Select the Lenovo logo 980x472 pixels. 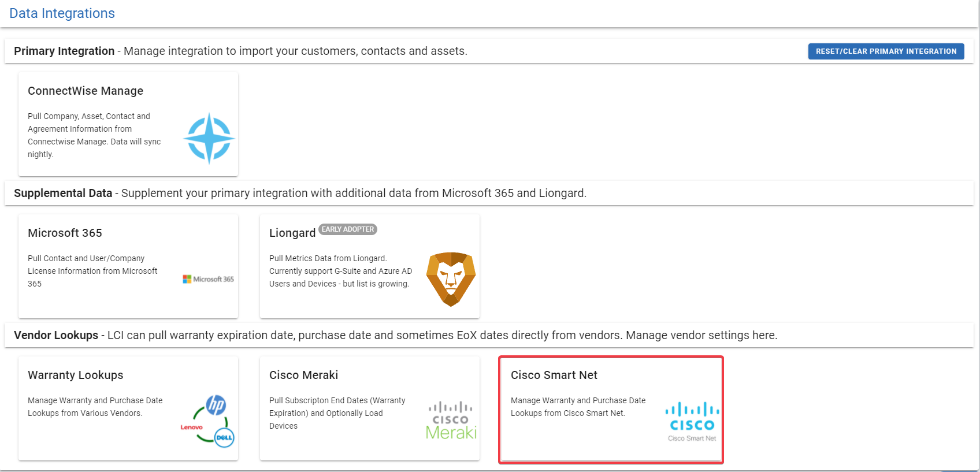pos(191,428)
